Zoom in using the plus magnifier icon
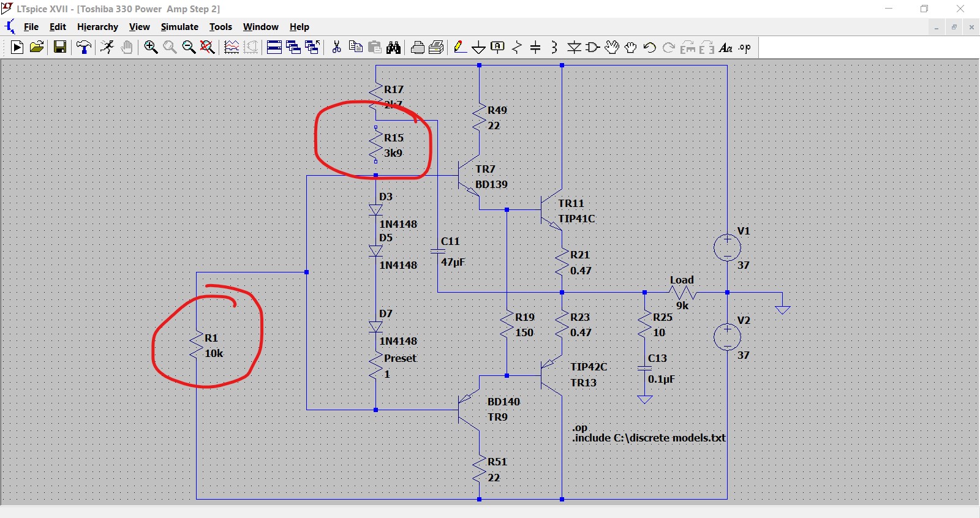The width and height of the screenshot is (980, 518). [x=151, y=47]
